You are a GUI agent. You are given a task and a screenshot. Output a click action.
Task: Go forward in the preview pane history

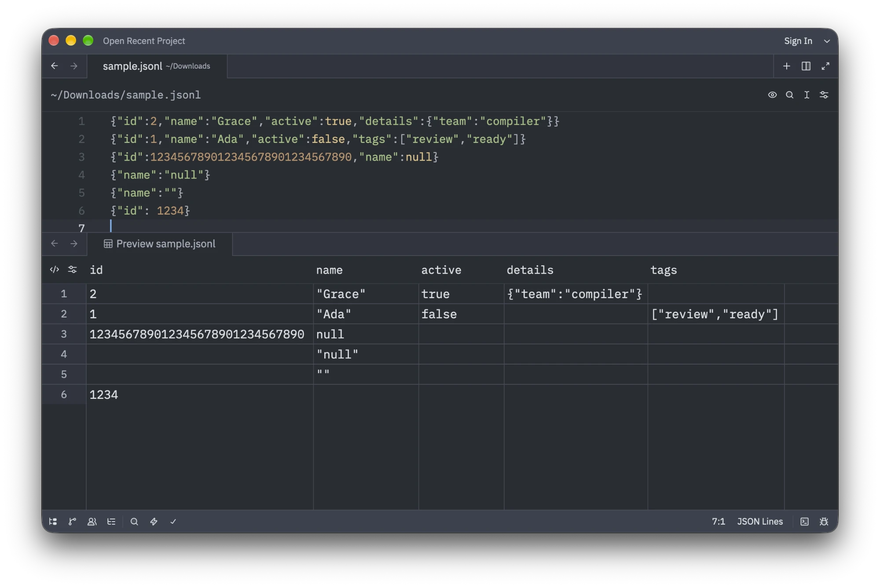tap(74, 244)
